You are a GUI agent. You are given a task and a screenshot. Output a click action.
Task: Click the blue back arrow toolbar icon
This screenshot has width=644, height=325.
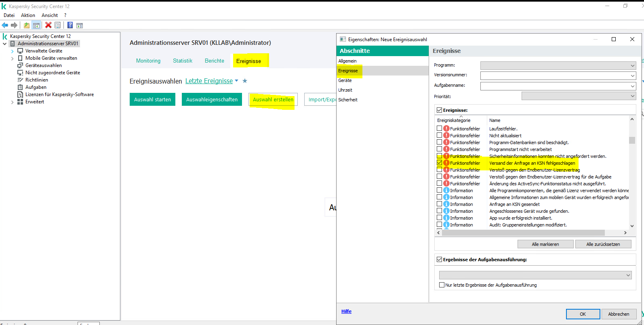coord(5,25)
